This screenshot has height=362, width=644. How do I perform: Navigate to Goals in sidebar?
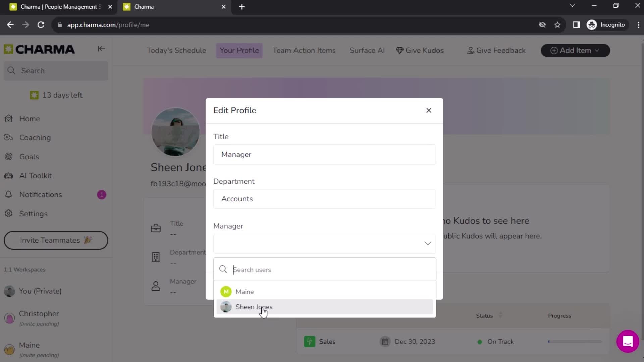[x=29, y=157]
